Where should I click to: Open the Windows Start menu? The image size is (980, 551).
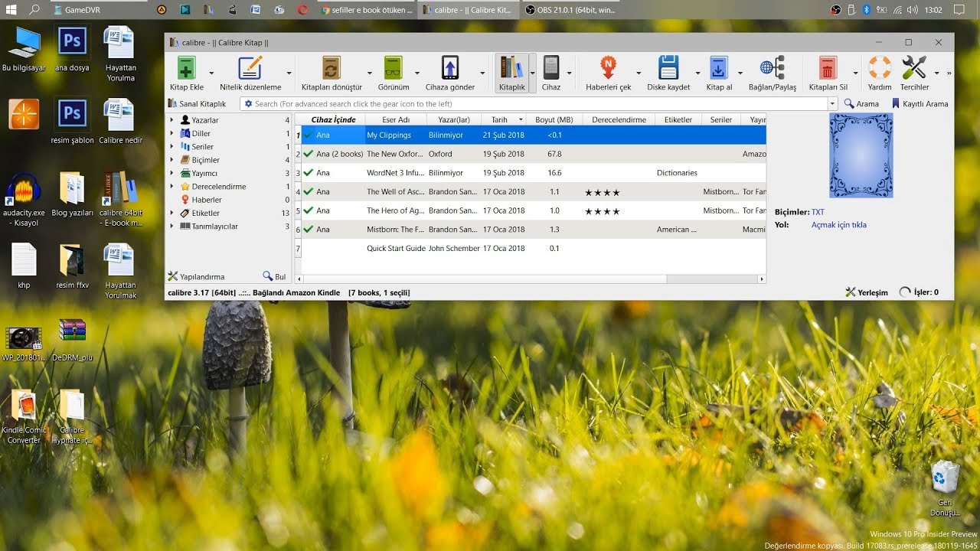point(12,10)
